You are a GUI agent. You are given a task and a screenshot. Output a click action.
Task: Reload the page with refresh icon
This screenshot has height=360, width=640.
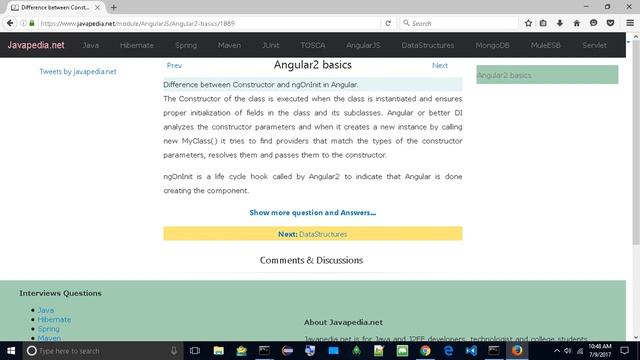[388, 23]
